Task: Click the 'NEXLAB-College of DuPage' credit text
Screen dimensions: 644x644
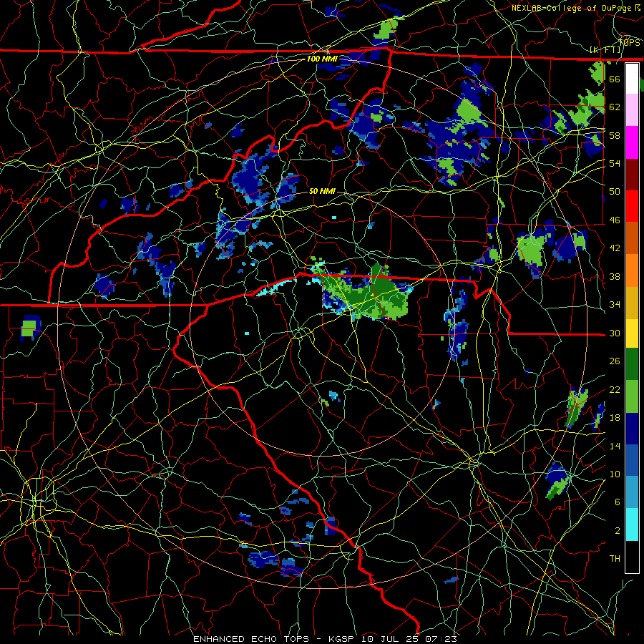Action: pos(572,8)
